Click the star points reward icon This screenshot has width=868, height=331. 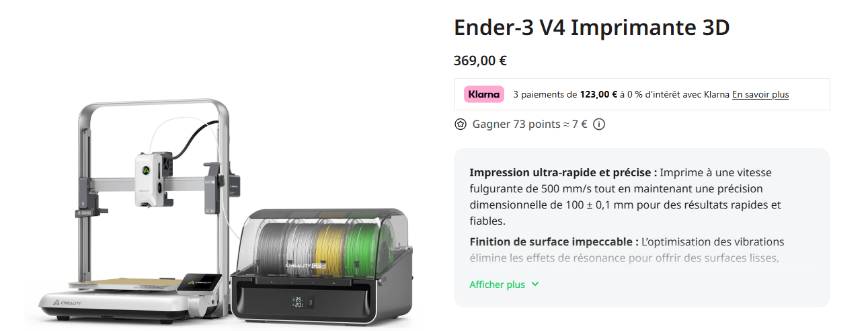click(461, 124)
